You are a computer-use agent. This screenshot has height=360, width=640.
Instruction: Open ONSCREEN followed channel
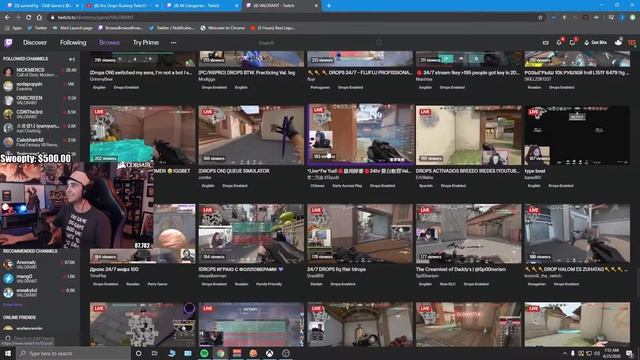pyautogui.click(x=40, y=100)
